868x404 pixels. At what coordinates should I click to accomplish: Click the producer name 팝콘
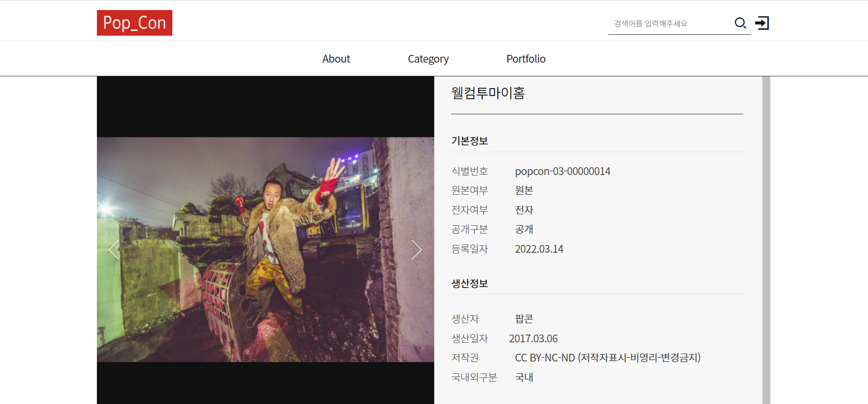coord(524,319)
